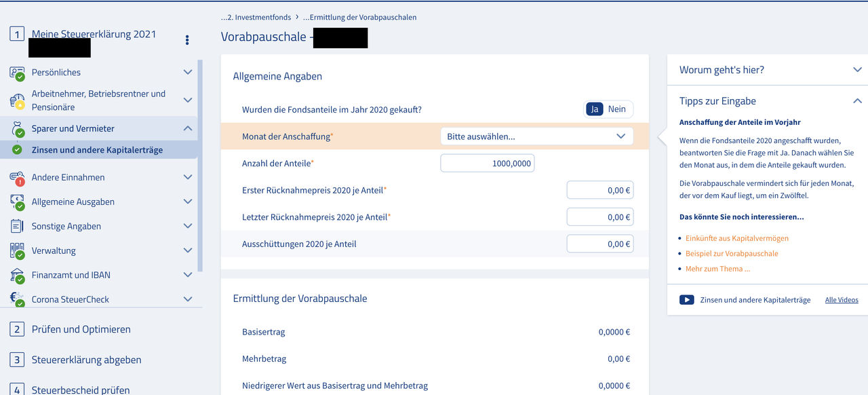Expand the Verwaltung section
Viewport: 868px width, 395px height.
point(188,250)
